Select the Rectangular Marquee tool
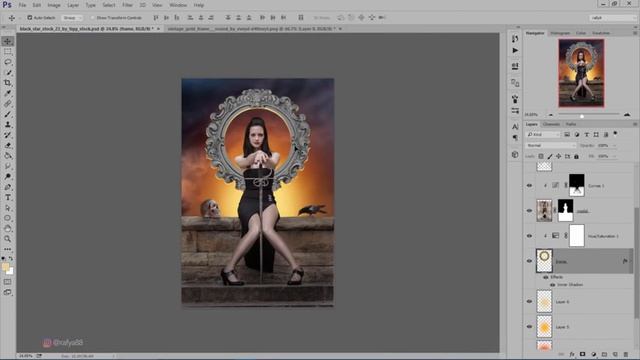This screenshot has height=360, width=640. (x=8, y=51)
